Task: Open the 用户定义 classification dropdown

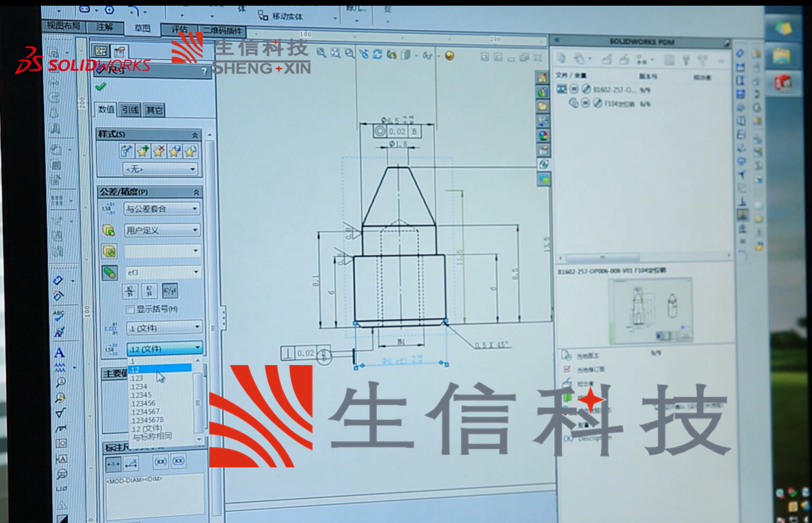Action: pyautogui.click(x=163, y=230)
